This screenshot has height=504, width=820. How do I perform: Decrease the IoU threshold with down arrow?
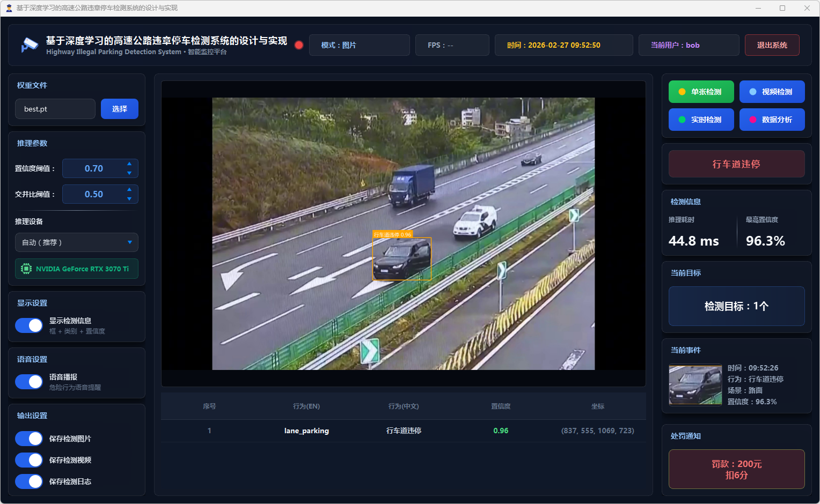point(129,199)
